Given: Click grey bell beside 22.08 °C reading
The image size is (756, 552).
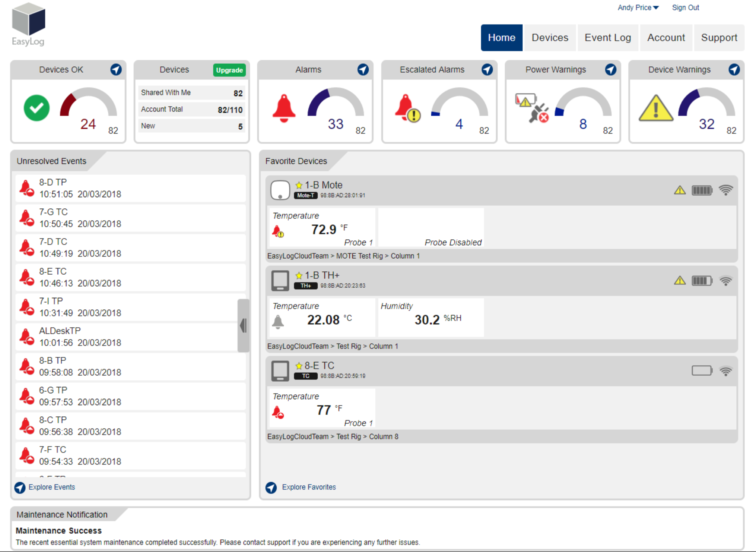Looking at the screenshot, I should point(278,322).
